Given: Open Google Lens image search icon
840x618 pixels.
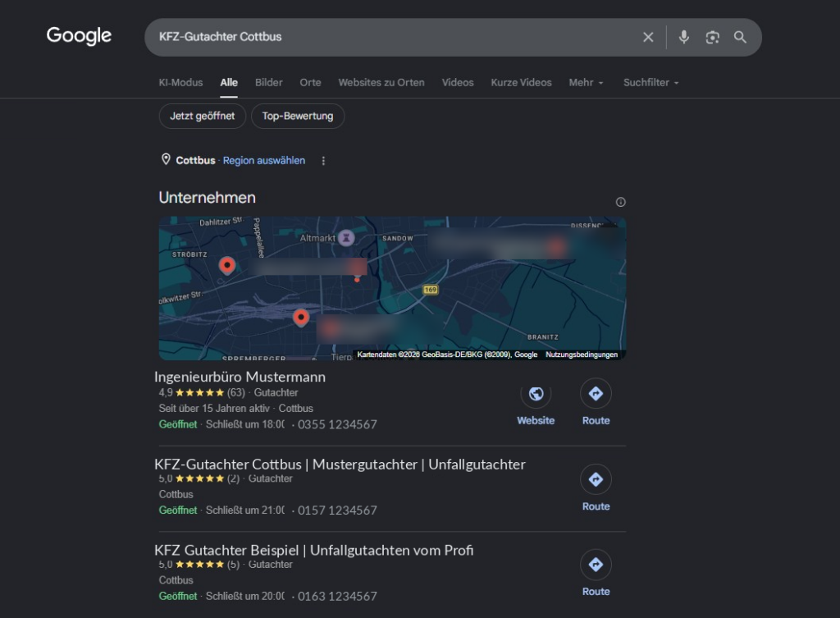Looking at the screenshot, I should coord(712,37).
